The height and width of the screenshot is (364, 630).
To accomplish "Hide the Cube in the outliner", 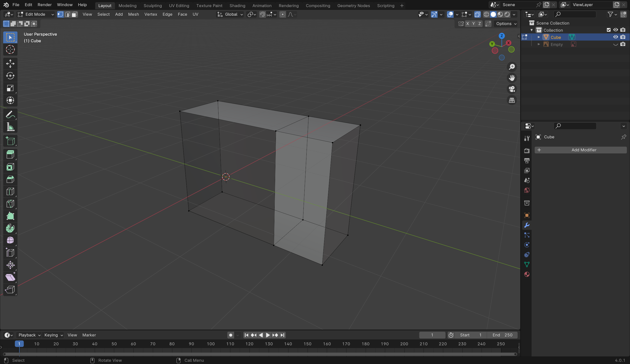I will pyautogui.click(x=615, y=37).
